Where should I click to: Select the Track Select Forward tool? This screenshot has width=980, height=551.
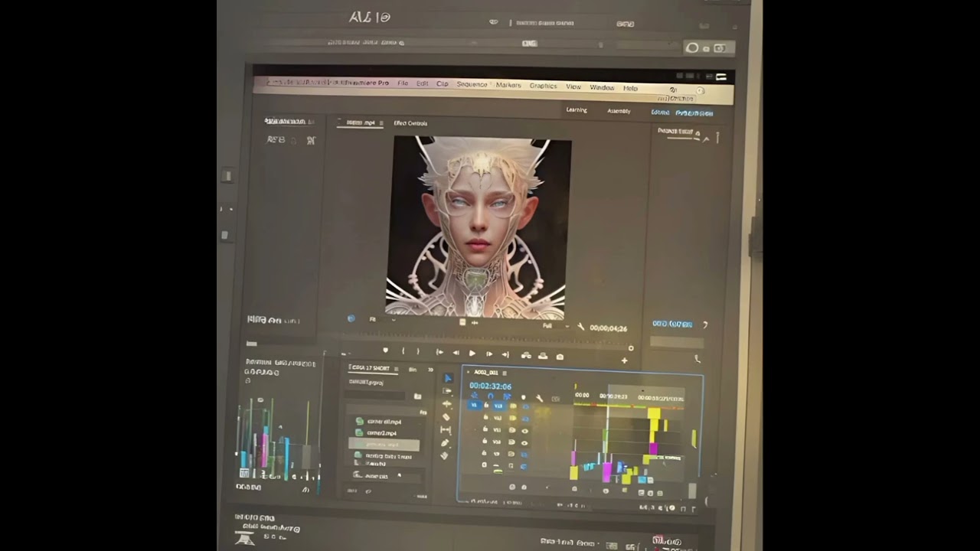click(448, 391)
